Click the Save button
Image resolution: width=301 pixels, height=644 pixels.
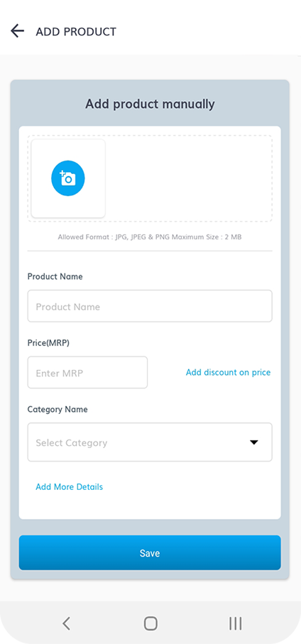coord(150,553)
